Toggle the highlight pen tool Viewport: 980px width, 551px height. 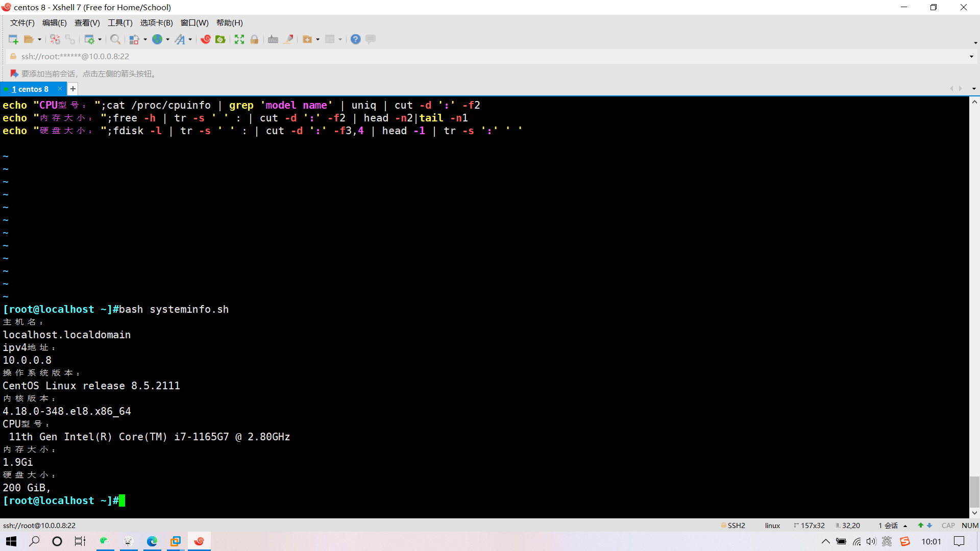point(288,39)
